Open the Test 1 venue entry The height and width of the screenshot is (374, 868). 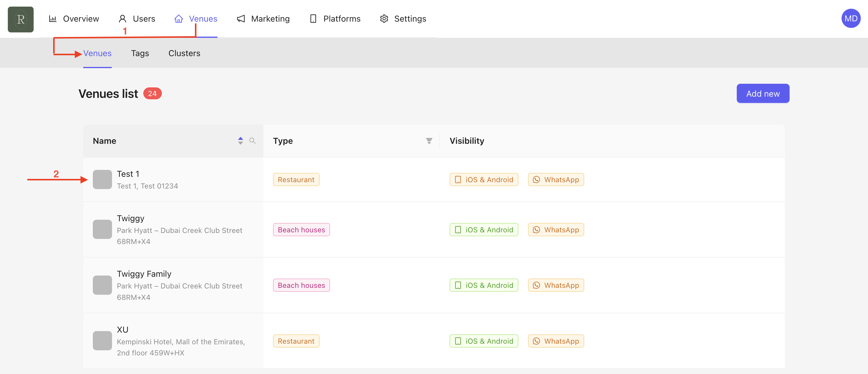click(x=128, y=174)
